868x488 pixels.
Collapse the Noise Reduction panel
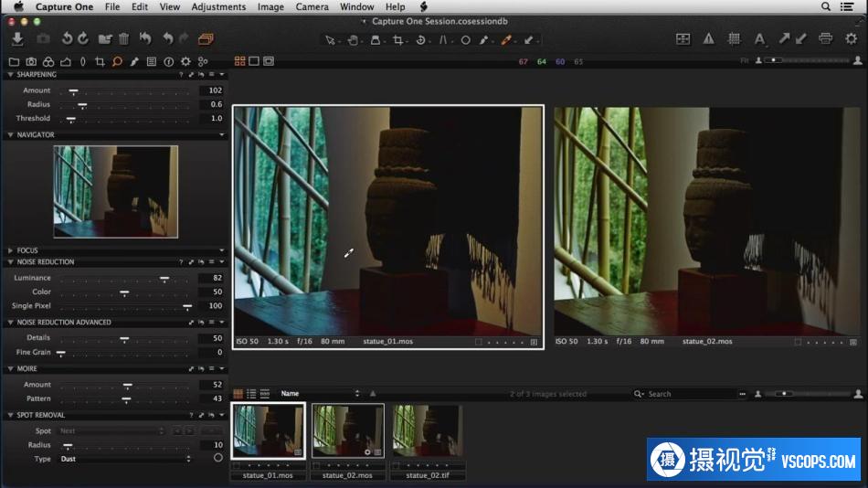pyautogui.click(x=11, y=262)
